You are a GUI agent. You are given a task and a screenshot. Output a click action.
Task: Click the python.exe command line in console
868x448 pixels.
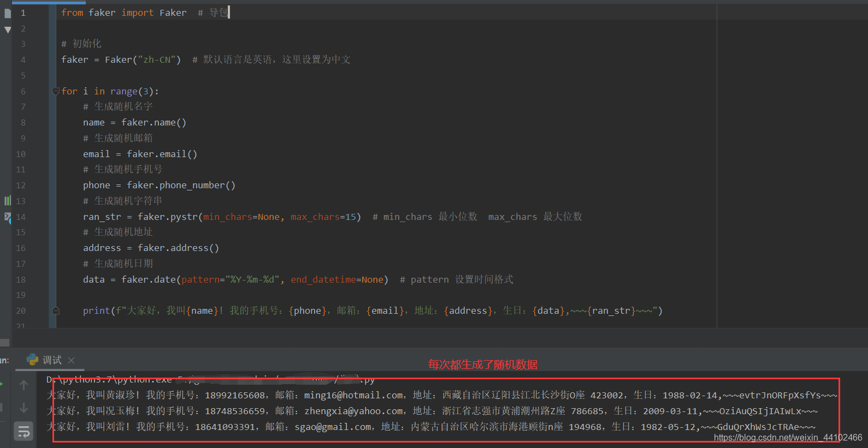[210, 379]
